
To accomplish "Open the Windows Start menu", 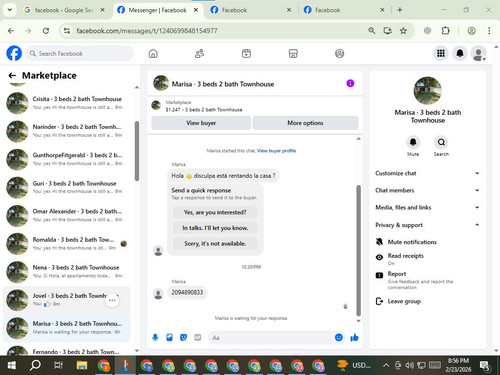I will click(12, 365).
